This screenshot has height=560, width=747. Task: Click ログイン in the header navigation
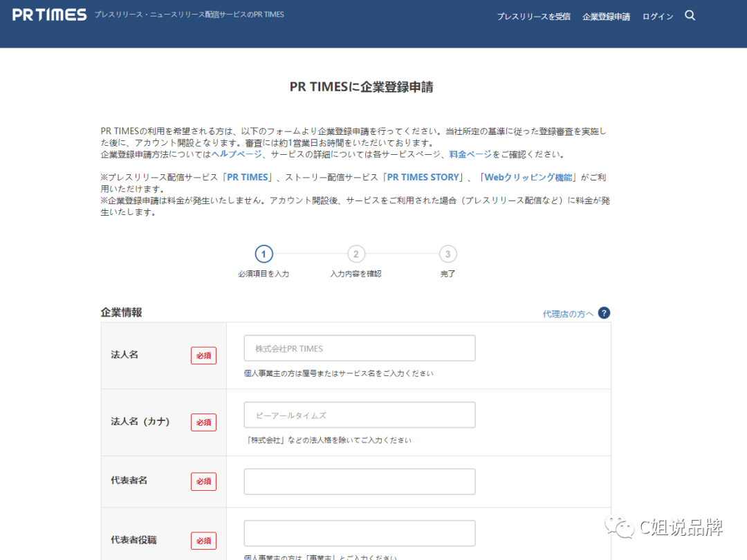[657, 16]
